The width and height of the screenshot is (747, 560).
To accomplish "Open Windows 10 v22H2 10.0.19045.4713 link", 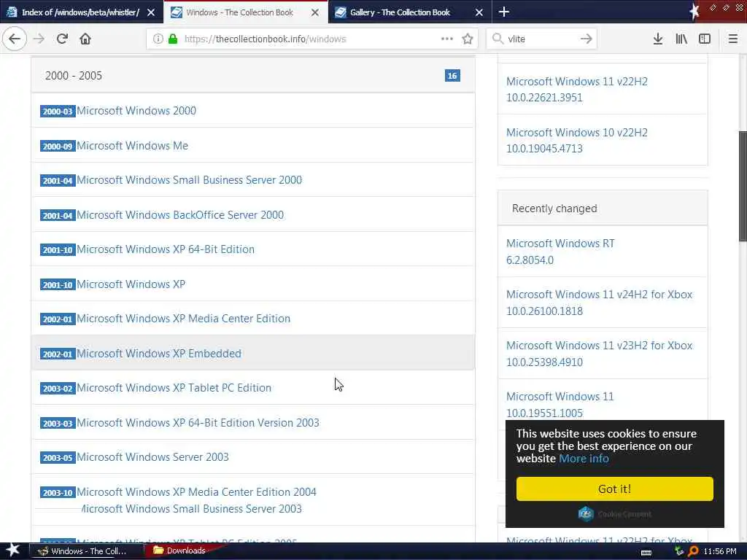I will (x=577, y=140).
